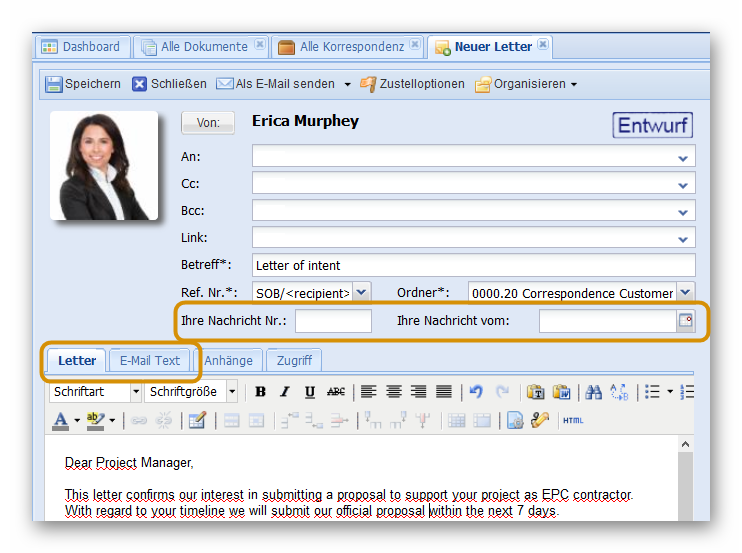742x553 pixels.
Task: Click the undo arrow icon
Action: click(476, 392)
